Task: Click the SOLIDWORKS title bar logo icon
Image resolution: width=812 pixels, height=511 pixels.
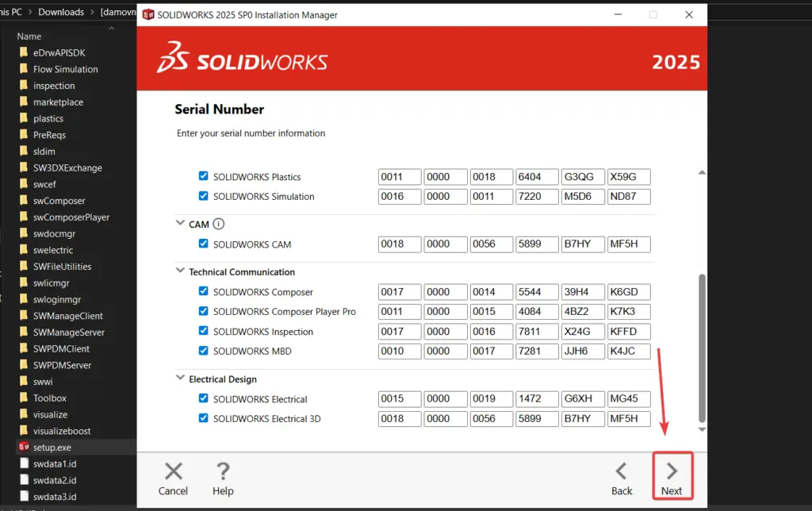Action: [148, 14]
